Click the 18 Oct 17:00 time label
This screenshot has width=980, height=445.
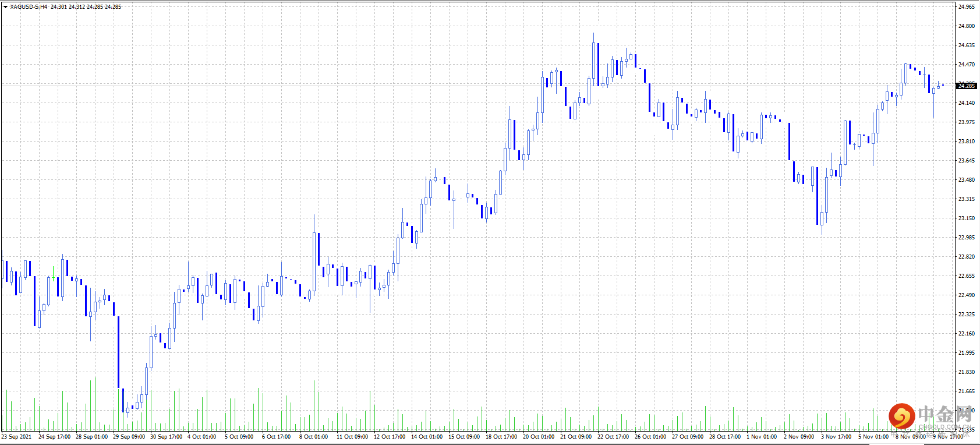click(x=501, y=437)
